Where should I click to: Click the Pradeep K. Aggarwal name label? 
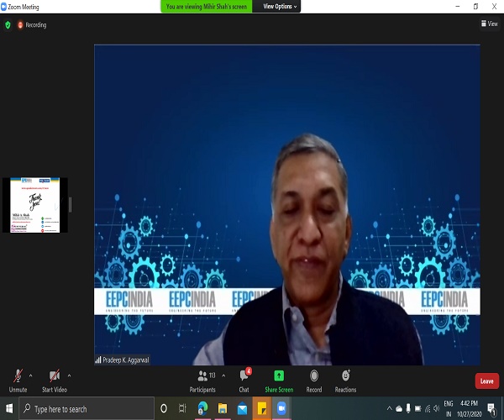(x=122, y=360)
